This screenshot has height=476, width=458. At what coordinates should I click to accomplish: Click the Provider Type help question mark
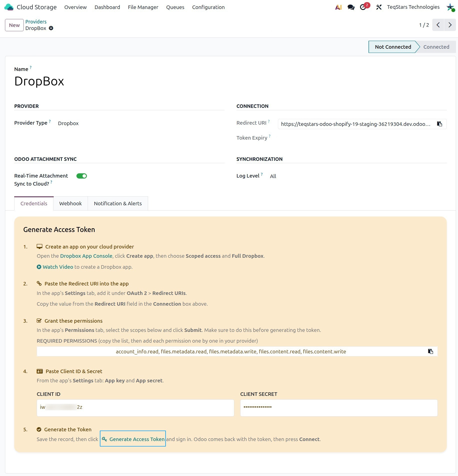[50, 121]
